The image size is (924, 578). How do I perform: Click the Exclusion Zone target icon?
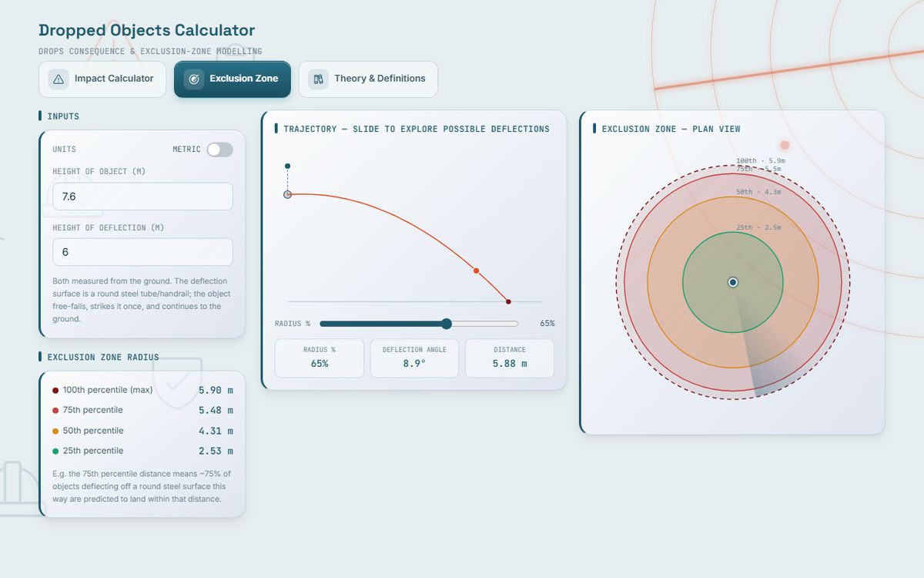pyautogui.click(x=194, y=79)
